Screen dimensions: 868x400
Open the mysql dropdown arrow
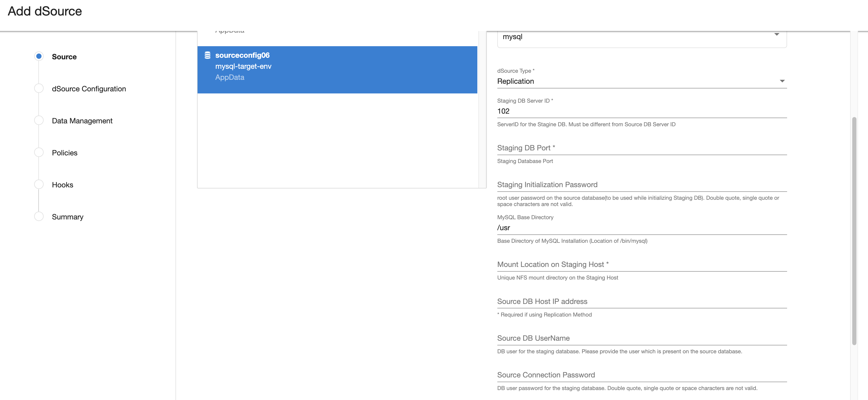(776, 34)
